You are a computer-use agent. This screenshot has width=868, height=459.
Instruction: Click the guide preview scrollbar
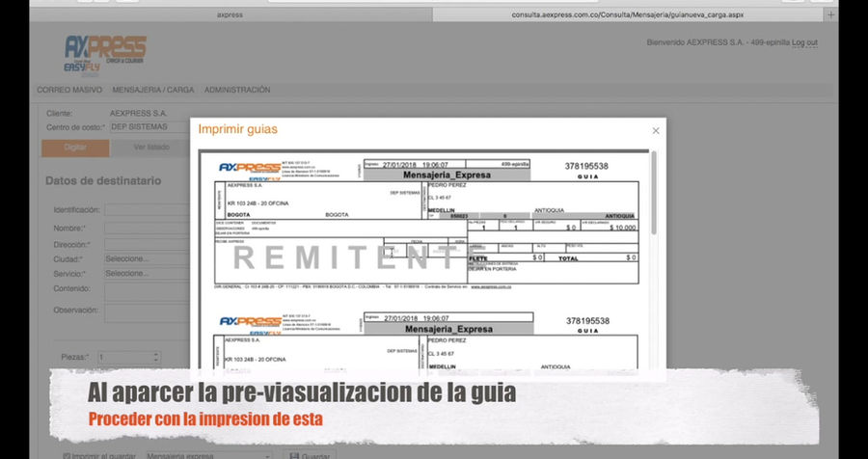pyautogui.click(x=654, y=192)
